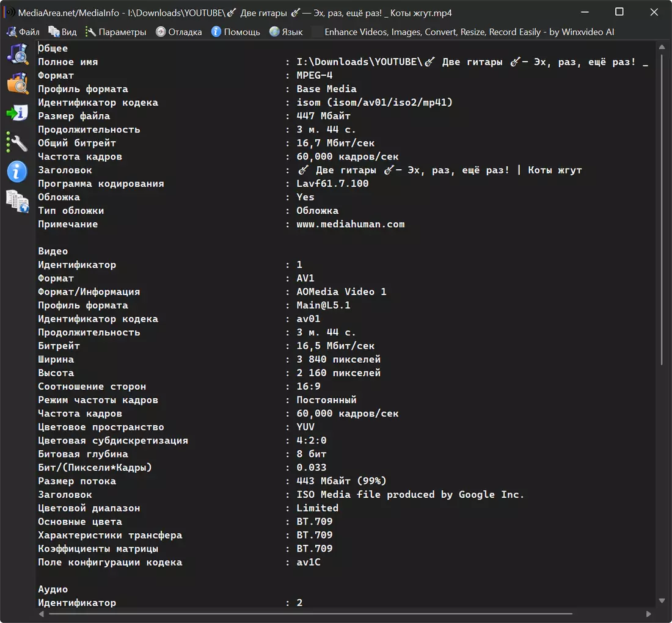The image size is (672, 623).
Task: Click the 'isom (isom/av01/iso2/mp41)' codec value
Action: point(374,103)
